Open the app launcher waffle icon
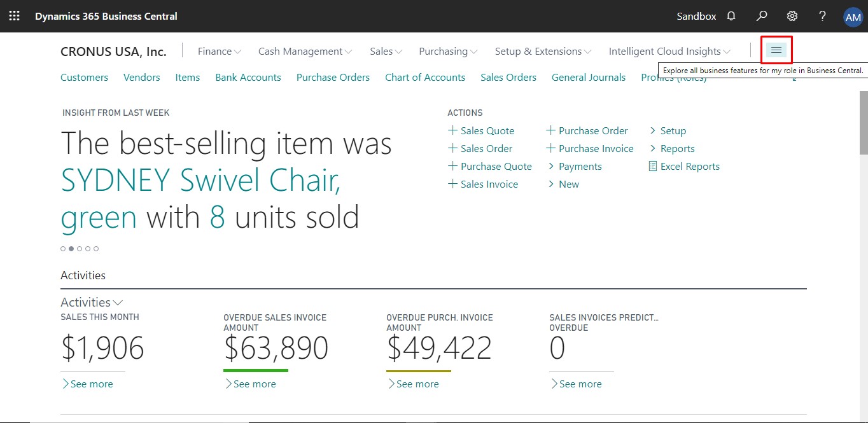868x423 pixels. point(14,17)
